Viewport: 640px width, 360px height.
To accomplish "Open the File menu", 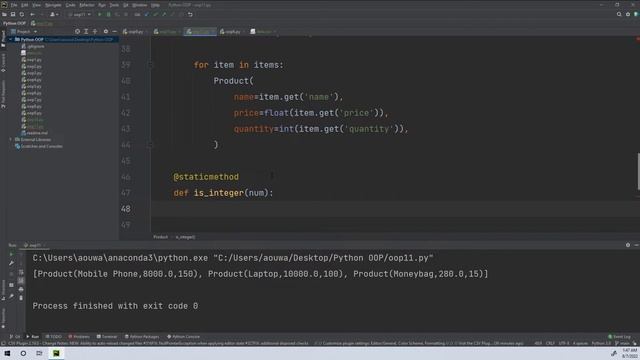I will tap(14, 5).
